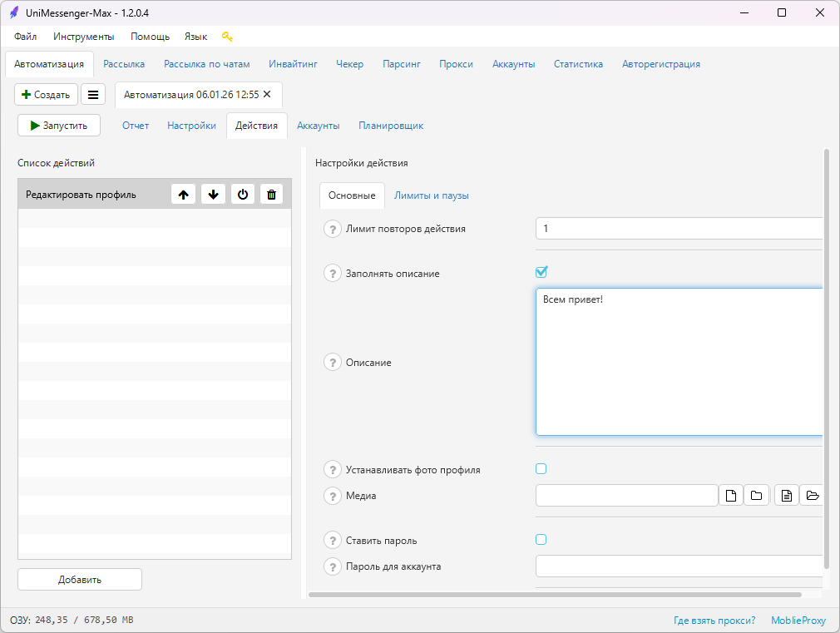Click the help icon next to Описание
840x633 pixels.
tap(333, 363)
